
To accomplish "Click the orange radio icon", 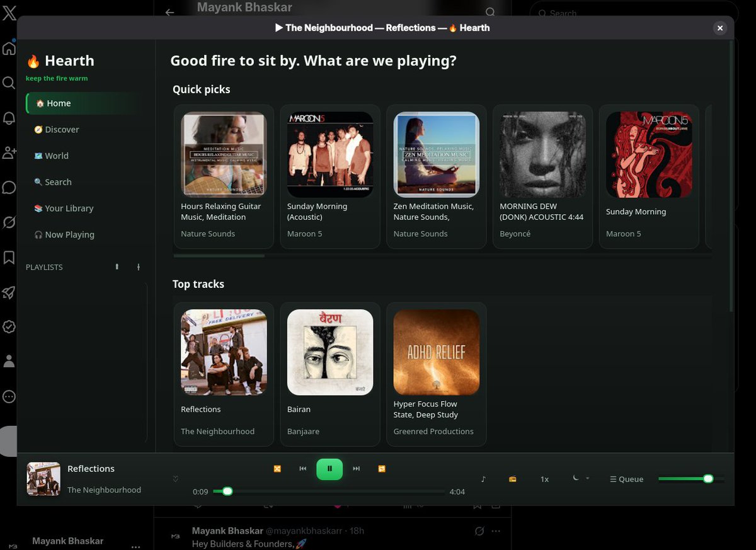I will tap(513, 479).
